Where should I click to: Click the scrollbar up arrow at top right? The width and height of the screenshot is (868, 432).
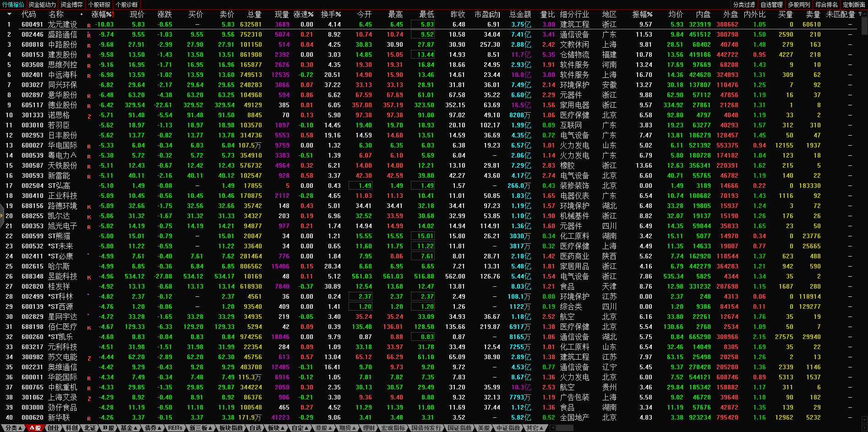(x=864, y=14)
